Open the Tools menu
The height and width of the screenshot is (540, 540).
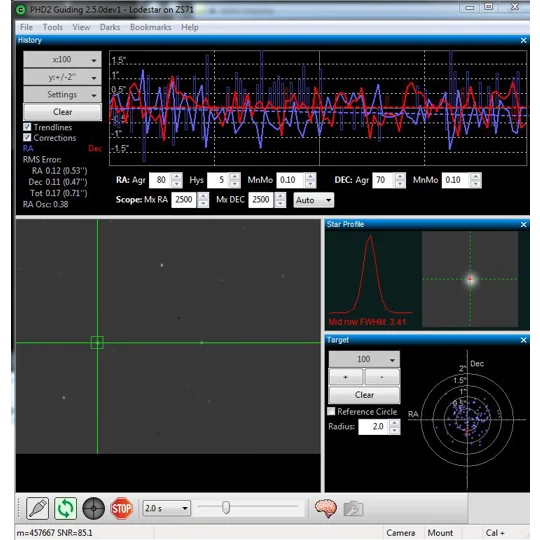(x=52, y=27)
